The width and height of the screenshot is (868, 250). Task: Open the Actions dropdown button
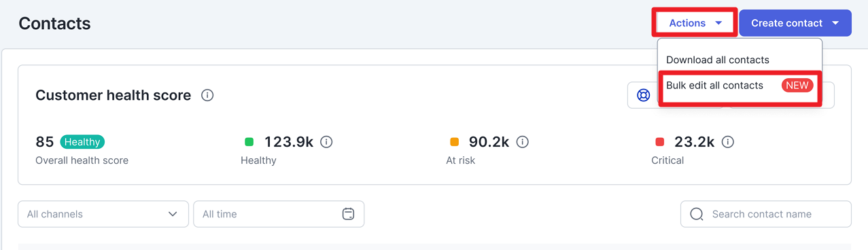[x=695, y=23]
